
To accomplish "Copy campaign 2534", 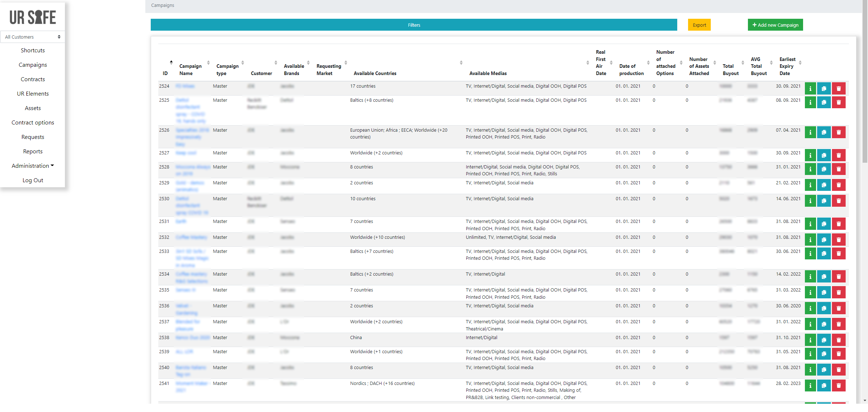I will [824, 276].
